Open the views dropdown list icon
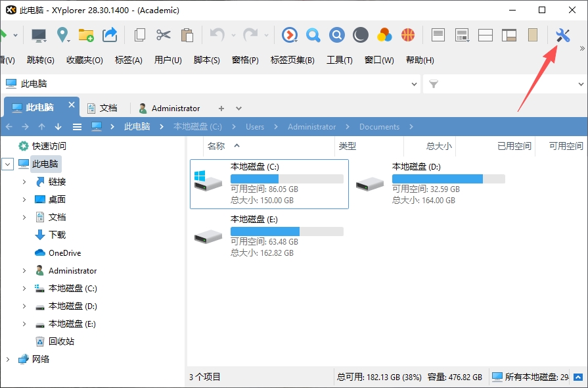The image size is (588, 388). click(462, 36)
